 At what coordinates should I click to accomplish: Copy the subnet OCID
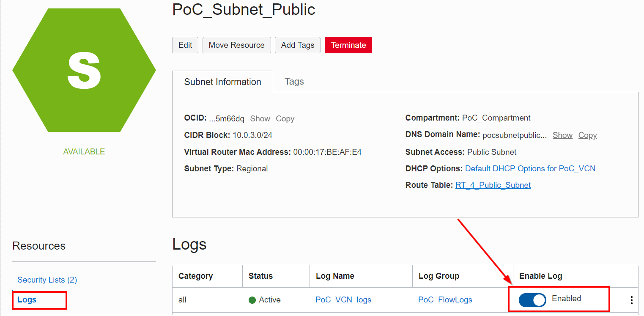click(285, 118)
